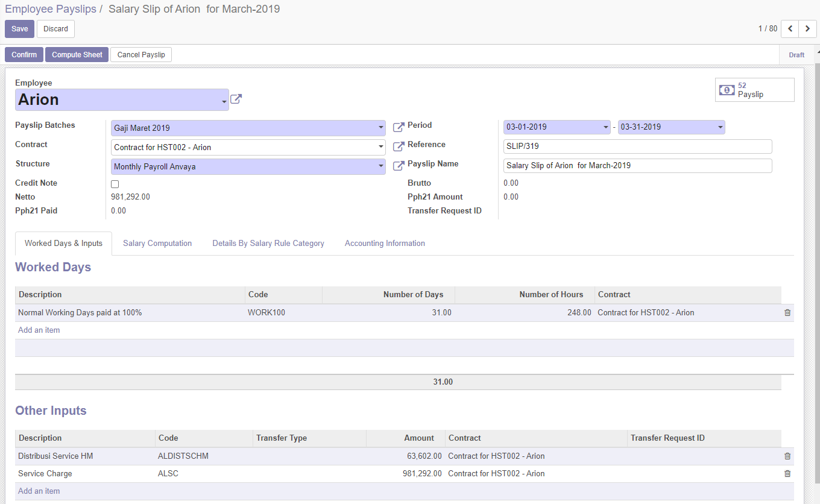Sort Other Inputs by Amount column
820x504 pixels.
click(406, 438)
